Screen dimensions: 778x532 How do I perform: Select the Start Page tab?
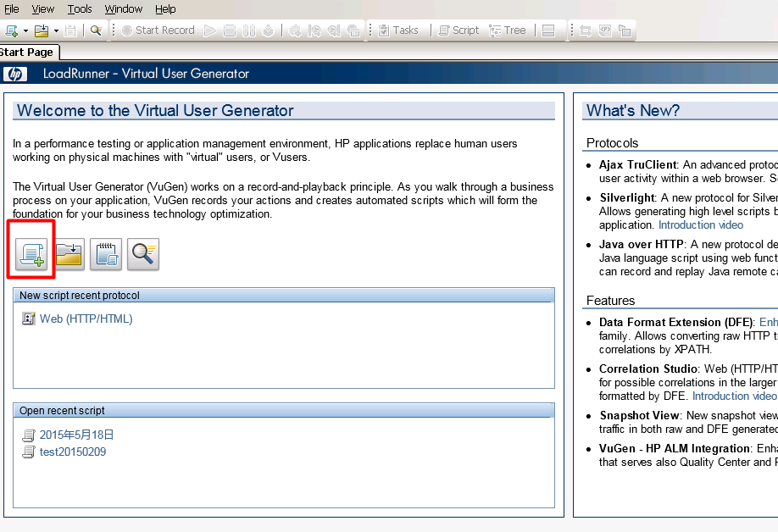point(27,52)
